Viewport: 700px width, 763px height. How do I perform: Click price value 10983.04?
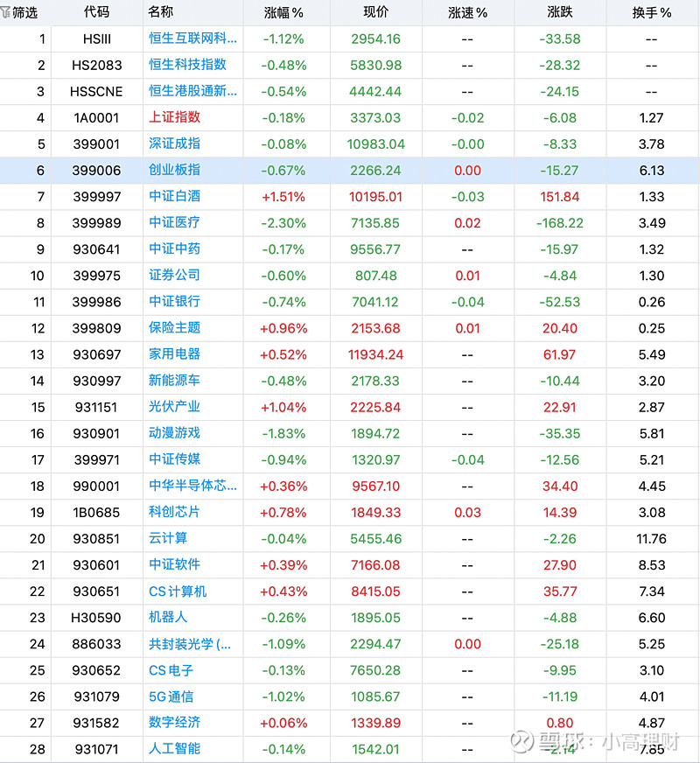click(375, 144)
